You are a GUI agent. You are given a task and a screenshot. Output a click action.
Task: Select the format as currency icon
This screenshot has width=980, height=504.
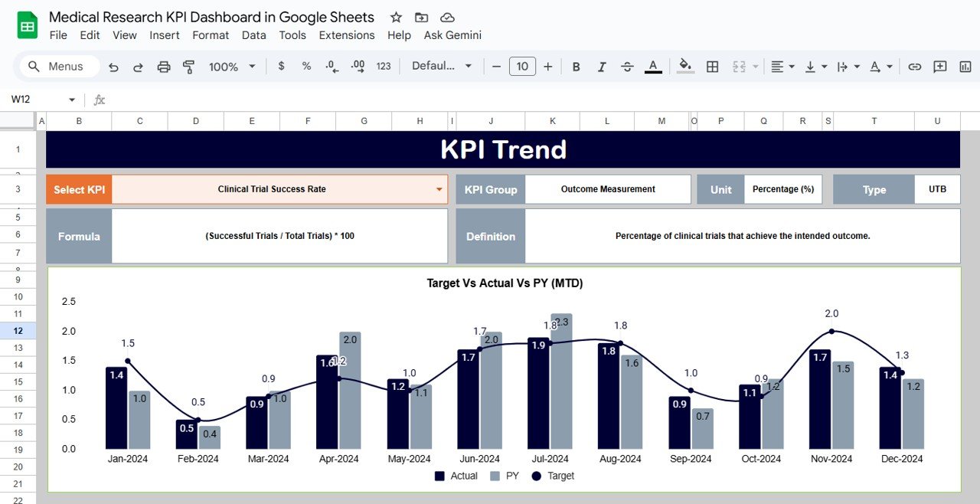coord(281,67)
